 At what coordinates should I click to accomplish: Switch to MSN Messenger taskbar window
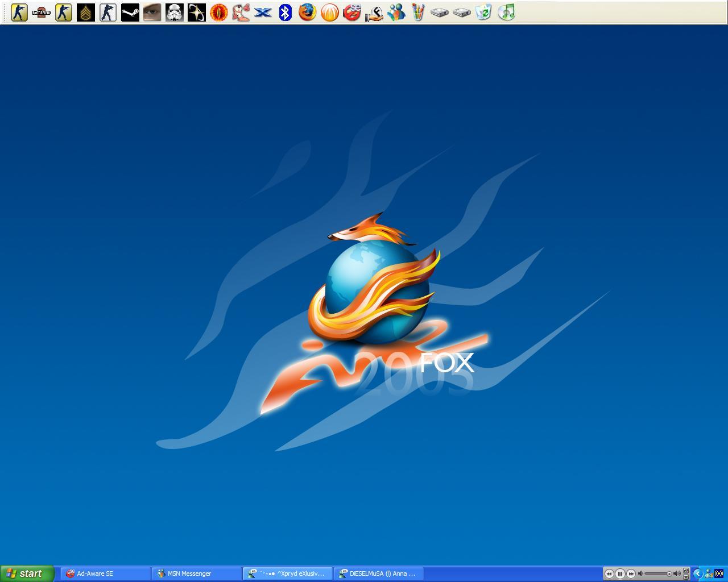(x=197, y=573)
